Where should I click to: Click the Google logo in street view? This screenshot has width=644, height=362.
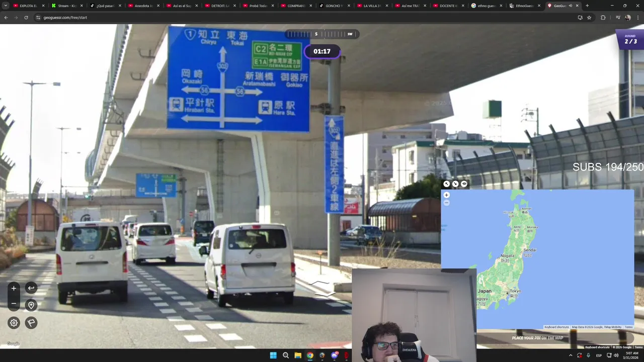coord(13,344)
